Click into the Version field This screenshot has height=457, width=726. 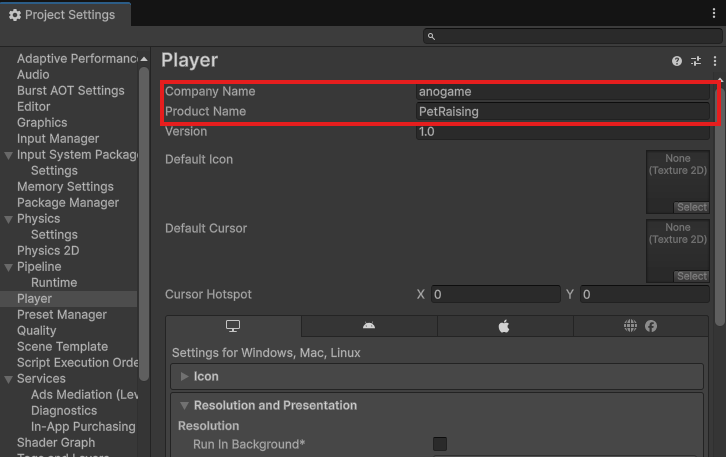(x=563, y=132)
